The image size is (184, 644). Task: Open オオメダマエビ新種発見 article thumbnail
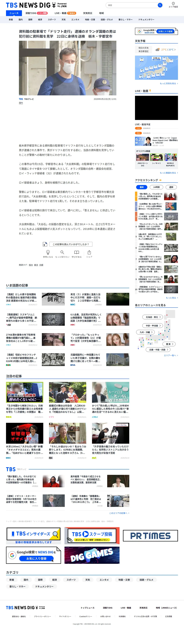(25, 433)
